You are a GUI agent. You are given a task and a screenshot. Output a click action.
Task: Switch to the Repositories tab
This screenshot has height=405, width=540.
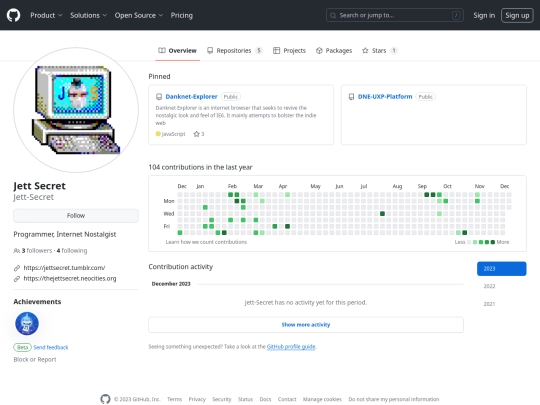pos(235,51)
